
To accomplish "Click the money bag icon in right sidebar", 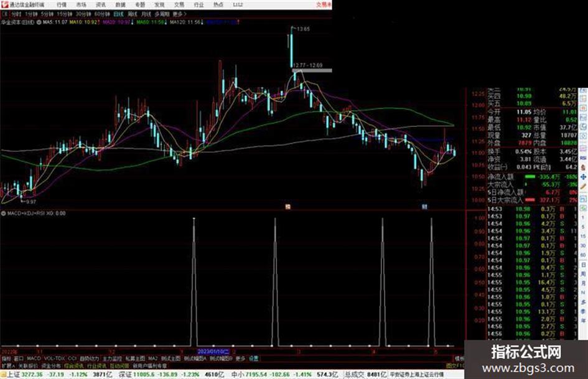I will (583, 167).
